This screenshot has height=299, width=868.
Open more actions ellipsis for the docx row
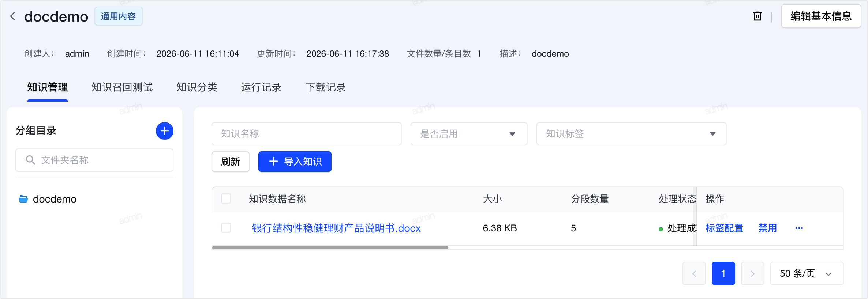(799, 228)
